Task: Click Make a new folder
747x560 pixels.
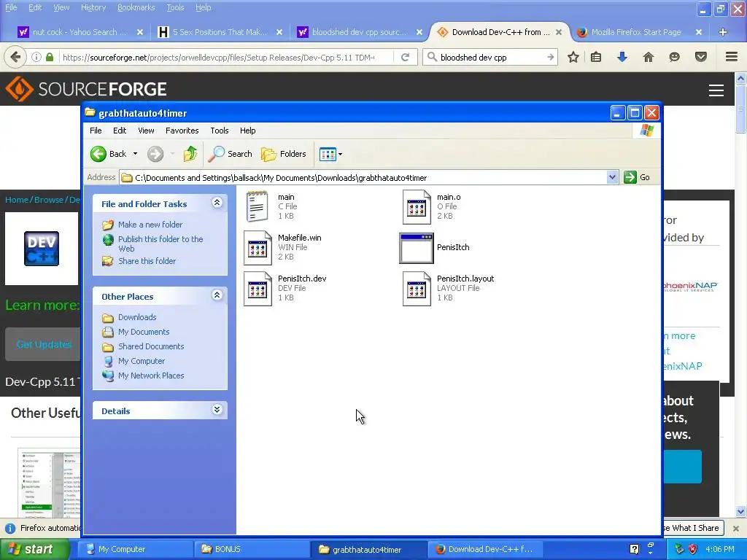Action: [x=150, y=225]
